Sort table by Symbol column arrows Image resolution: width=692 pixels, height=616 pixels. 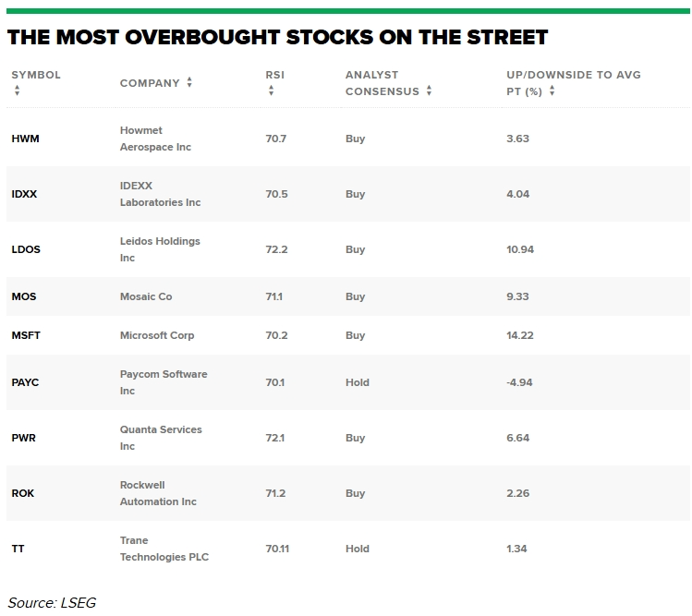coord(17,91)
